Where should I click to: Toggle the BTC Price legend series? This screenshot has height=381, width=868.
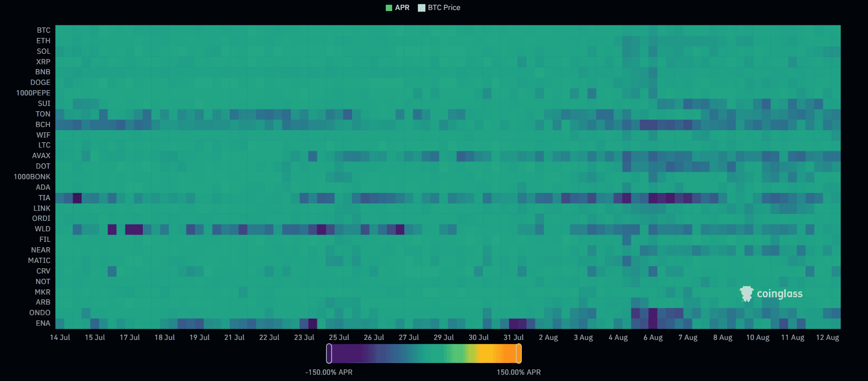click(439, 7)
